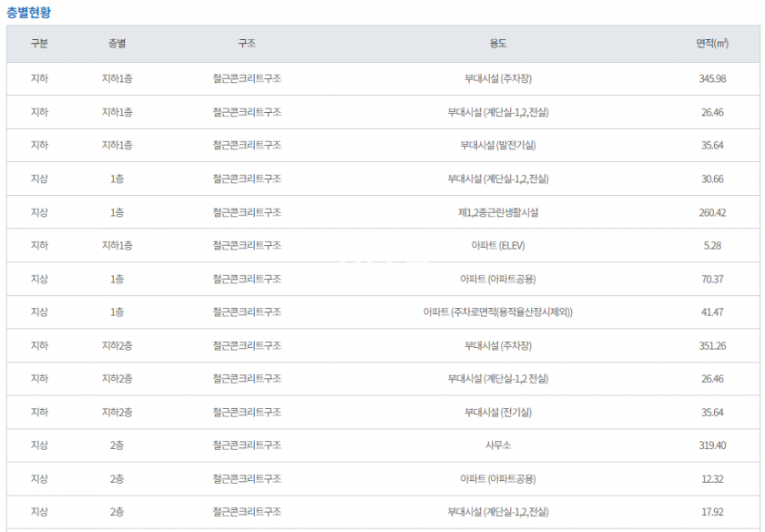Select the 아파트 (ELEV) usage cell

[497, 245]
